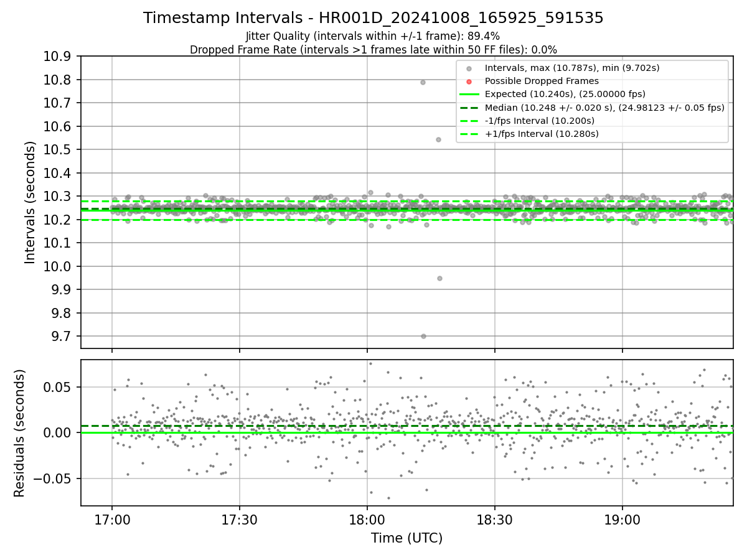This screenshot has height=560, width=747.
Task: Click the '9.7' y-axis tick label
Action: click(x=62, y=337)
